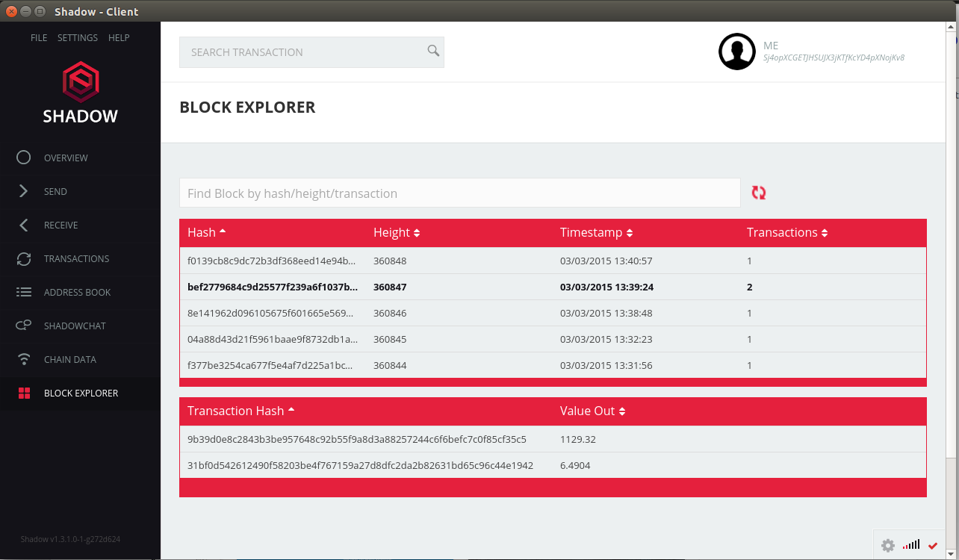Select the bold block hash bef2779684c9d25577f239a6f1037b
This screenshot has width=959, height=560.
[273, 287]
